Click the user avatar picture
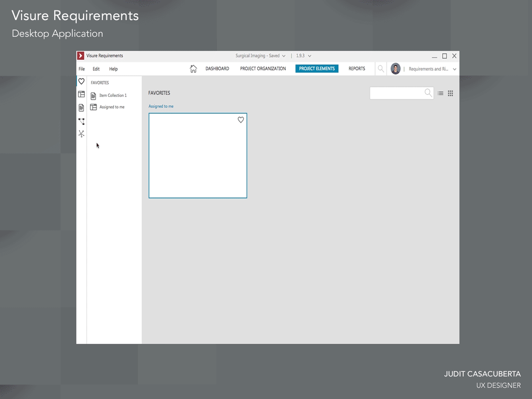 click(x=395, y=69)
